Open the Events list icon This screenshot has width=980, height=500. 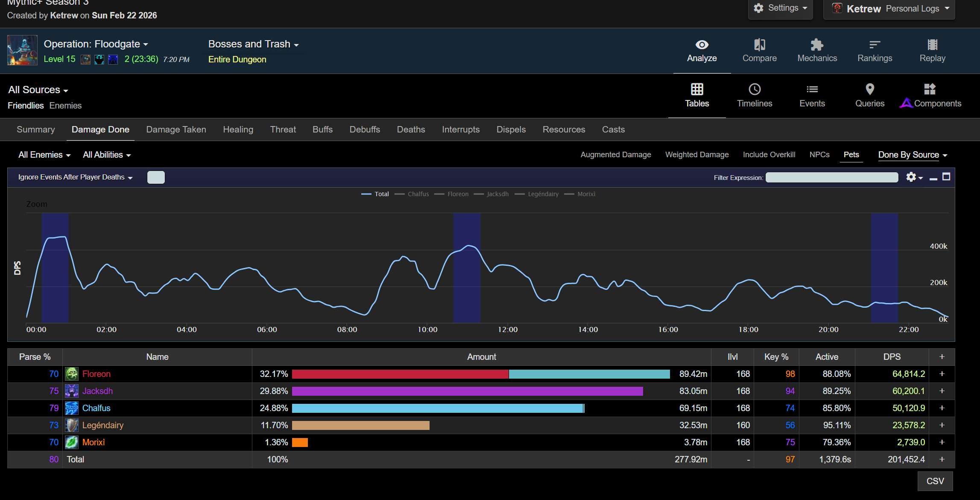pos(812,89)
